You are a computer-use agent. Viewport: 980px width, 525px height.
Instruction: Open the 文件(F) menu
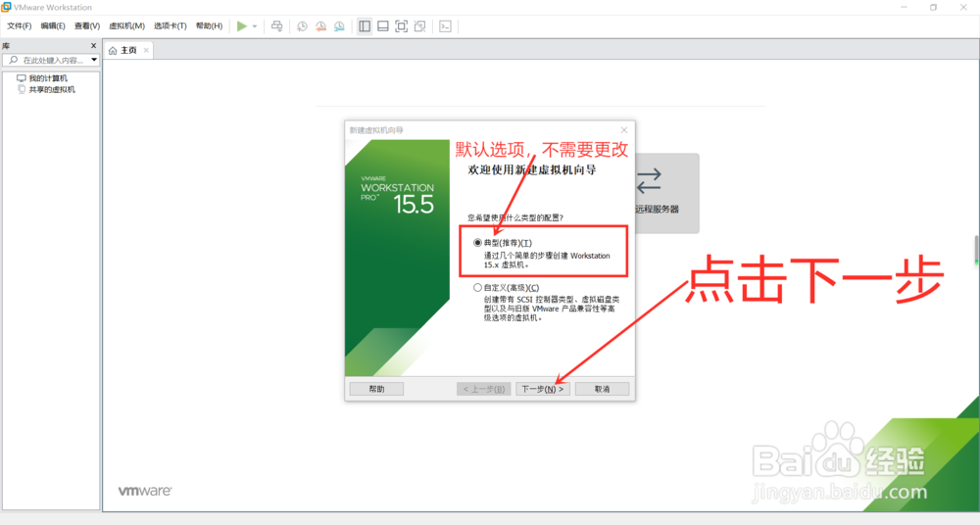click(x=19, y=26)
